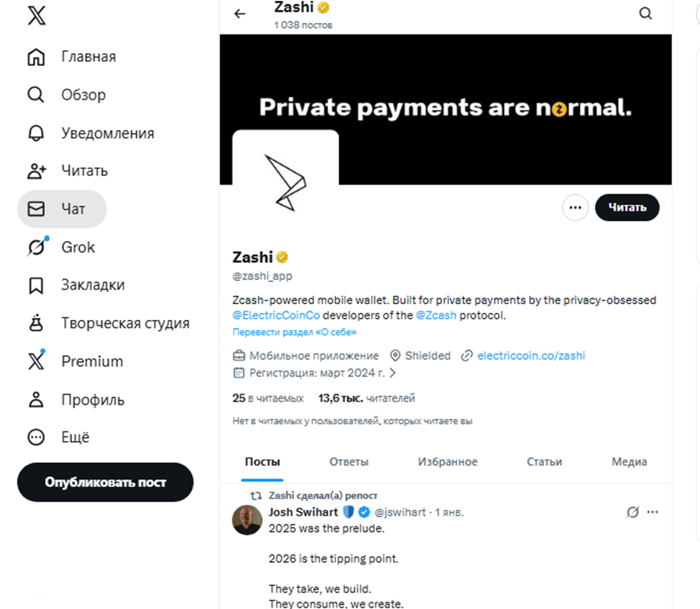
Task: Open the Grok icon in sidebar
Action: click(36, 247)
